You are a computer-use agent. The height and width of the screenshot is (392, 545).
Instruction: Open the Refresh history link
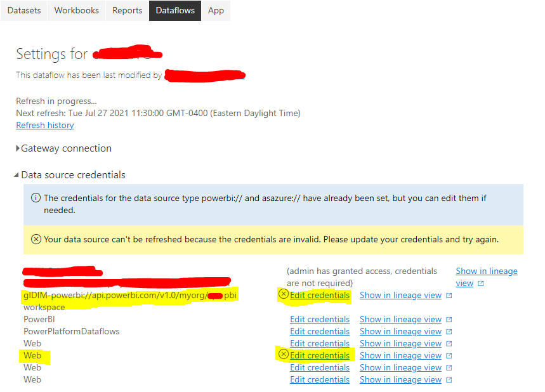(x=45, y=125)
